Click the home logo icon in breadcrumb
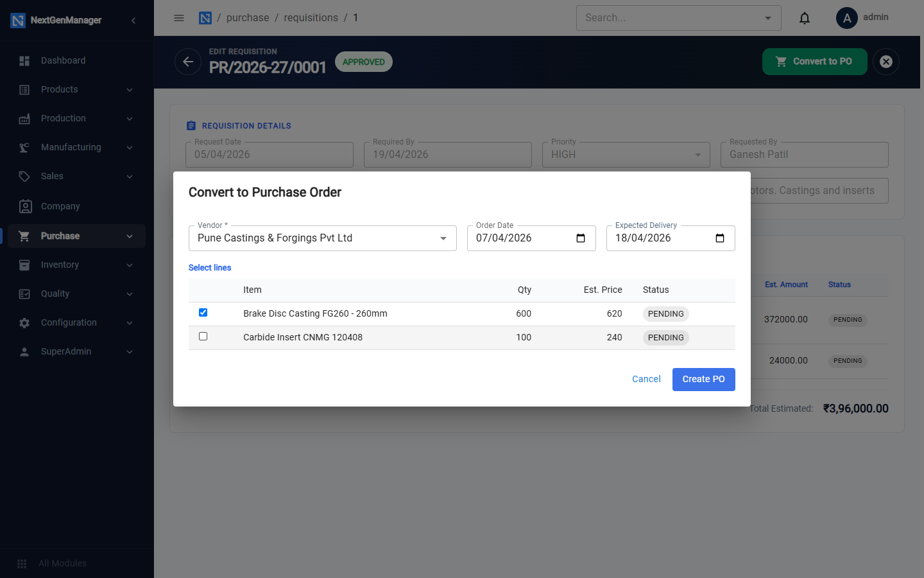This screenshot has width=924, height=578. (x=205, y=18)
